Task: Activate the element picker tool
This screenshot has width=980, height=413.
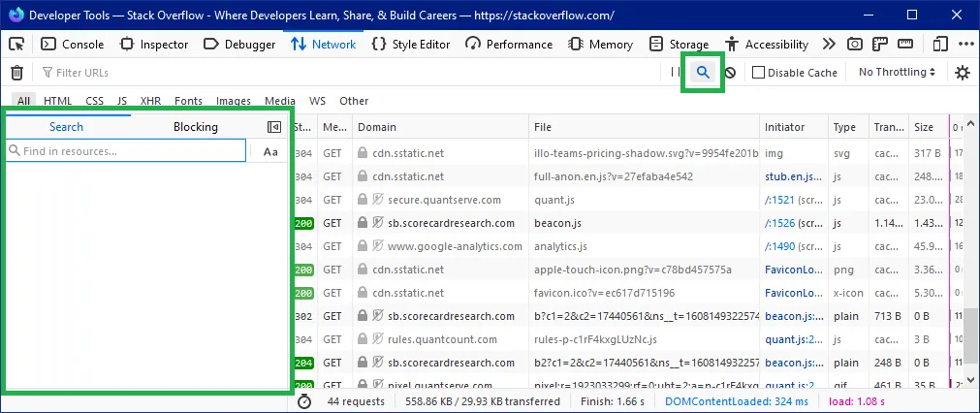Action: [16, 45]
